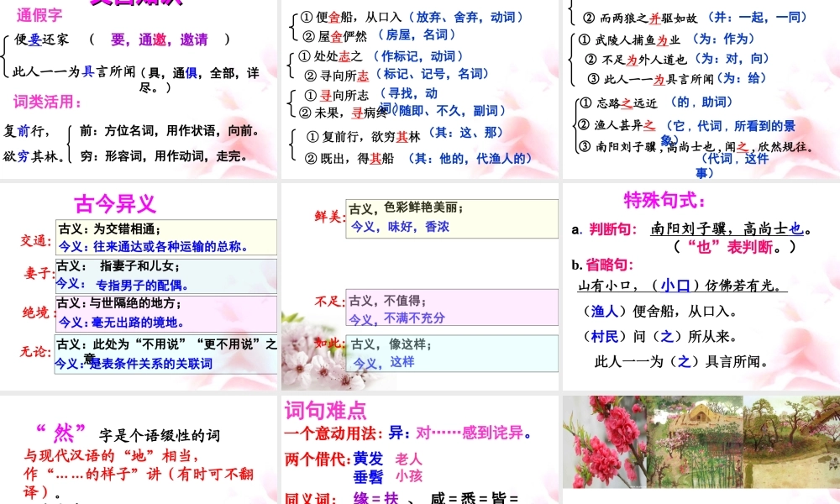The image size is (840, 504).
Task: Click 山有小口,(小口)仿佛若有光
Action: pos(682,285)
